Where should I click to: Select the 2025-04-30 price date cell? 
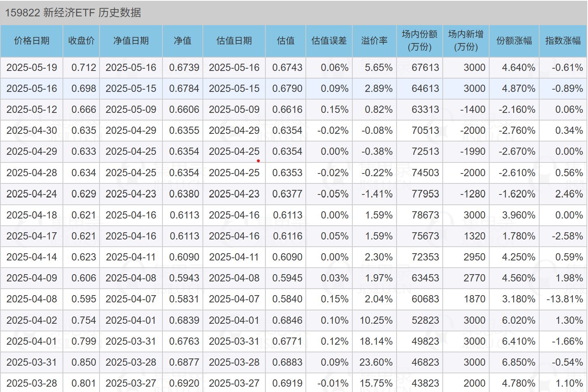pos(32,130)
